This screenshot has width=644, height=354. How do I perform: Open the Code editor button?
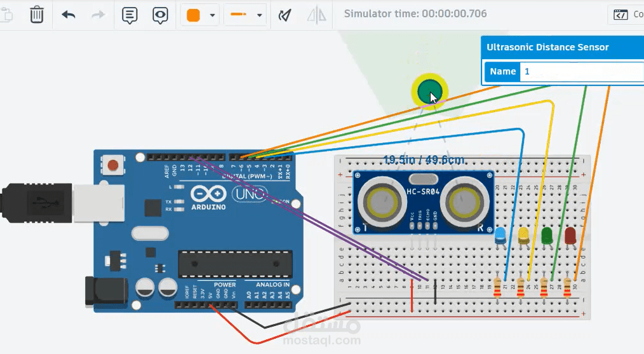click(x=627, y=15)
